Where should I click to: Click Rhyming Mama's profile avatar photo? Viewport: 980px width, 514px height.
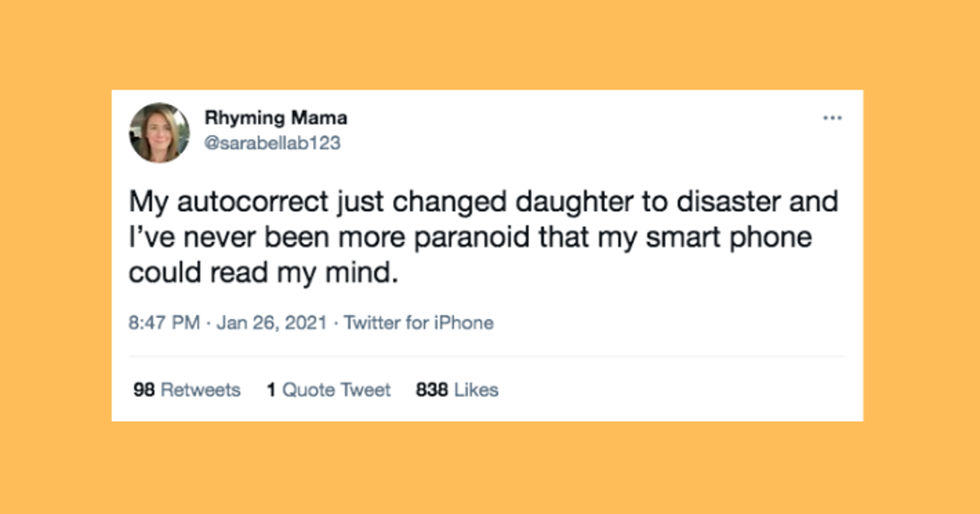pos(159,132)
